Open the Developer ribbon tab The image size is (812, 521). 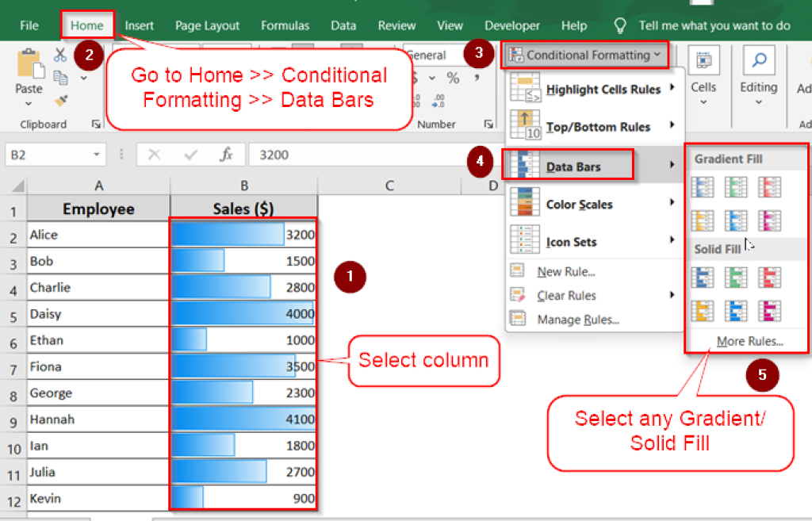point(511,25)
